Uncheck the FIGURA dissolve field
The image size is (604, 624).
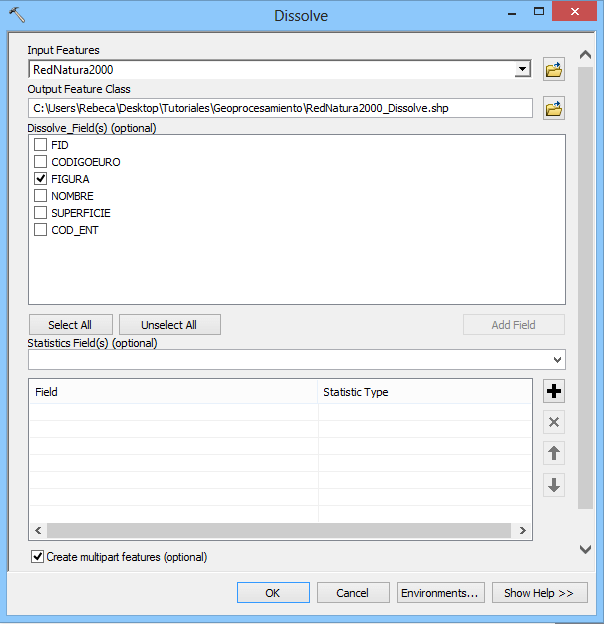[41, 179]
